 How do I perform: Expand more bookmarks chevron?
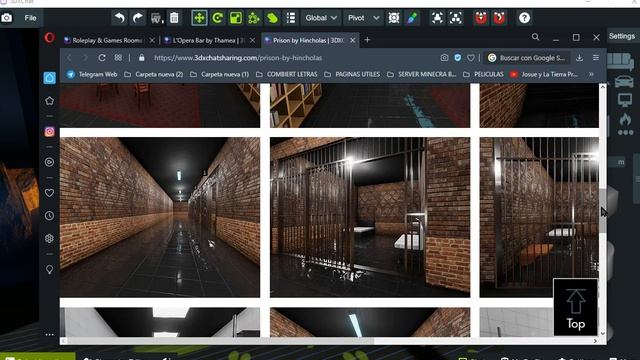pos(591,74)
